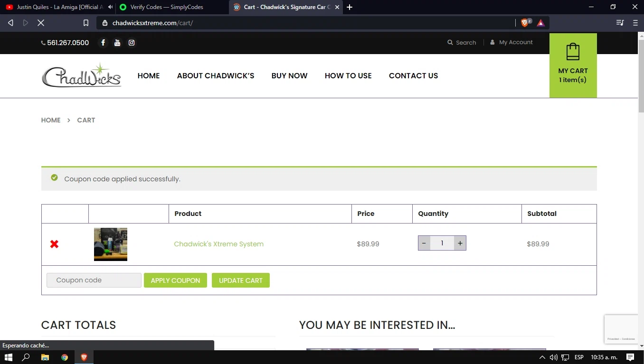Go forward in browser history

pos(26,23)
